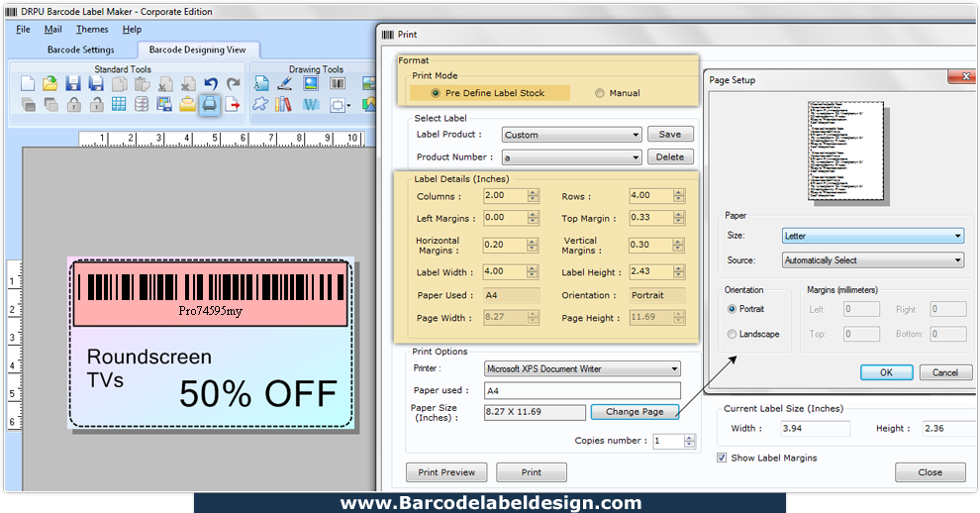This screenshot has height=513, width=980.
Task: Click the Print Preview button
Action: (x=446, y=471)
